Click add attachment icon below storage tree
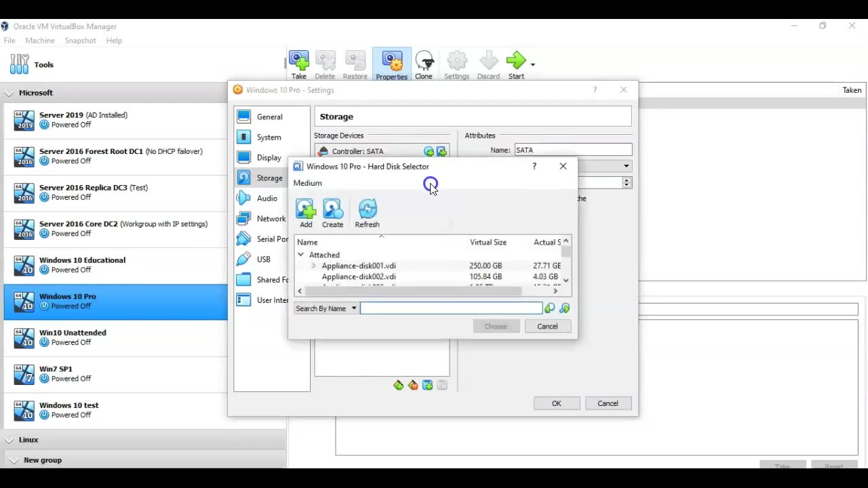Image resolution: width=868 pixels, height=488 pixels. (x=428, y=386)
